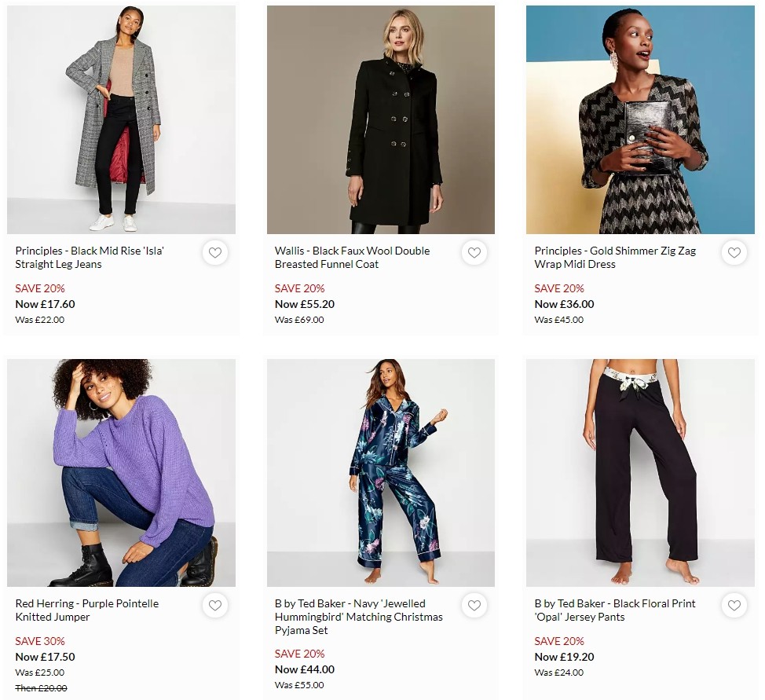Add the 'Isla' Straight Leg Jeans to wishlist

214,253
